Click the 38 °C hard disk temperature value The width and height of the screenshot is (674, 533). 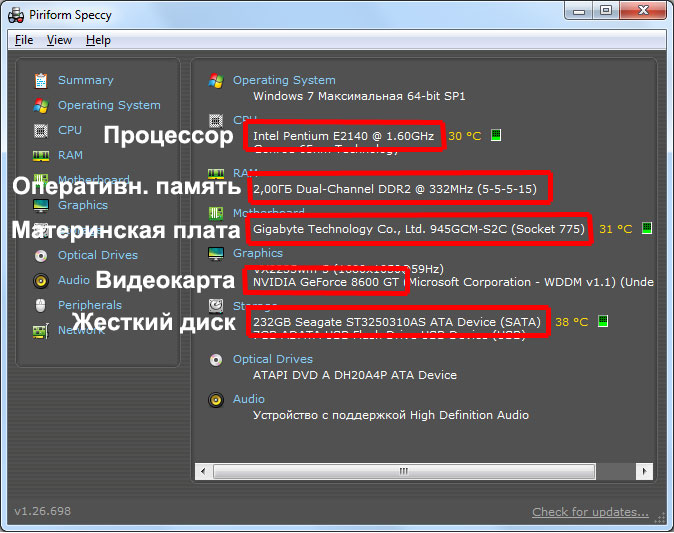point(572,322)
